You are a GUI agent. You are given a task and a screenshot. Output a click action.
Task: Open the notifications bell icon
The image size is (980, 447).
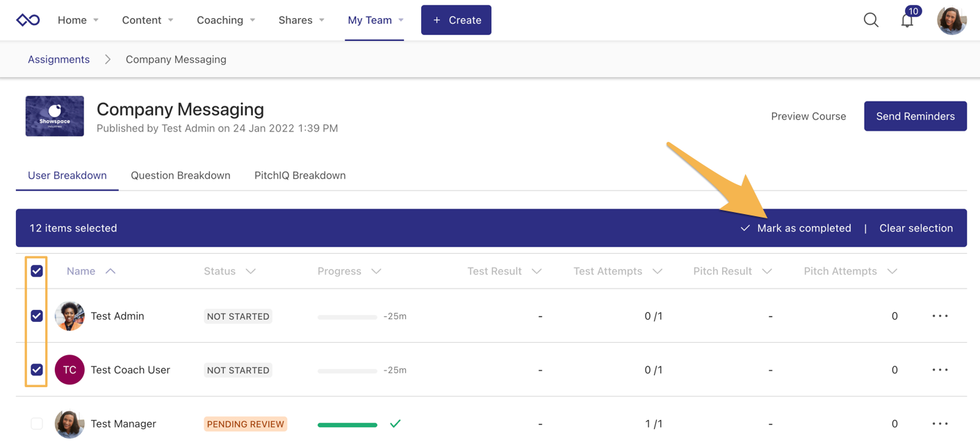point(907,21)
